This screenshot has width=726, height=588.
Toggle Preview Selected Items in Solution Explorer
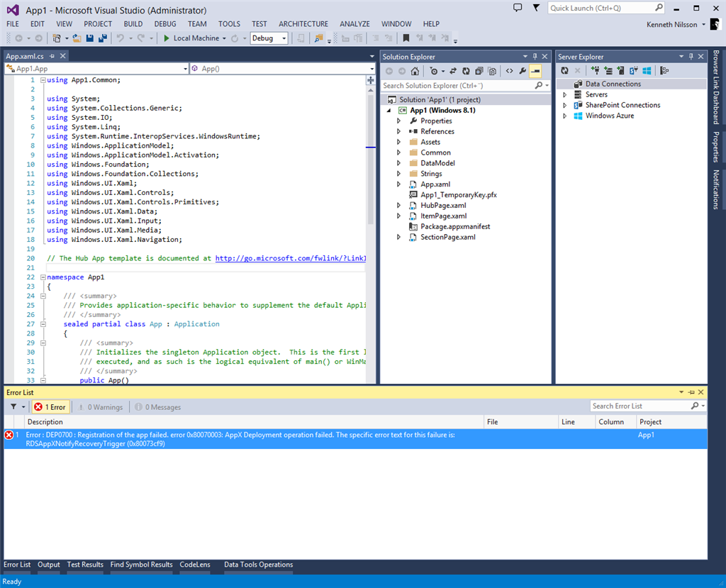click(535, 71)
